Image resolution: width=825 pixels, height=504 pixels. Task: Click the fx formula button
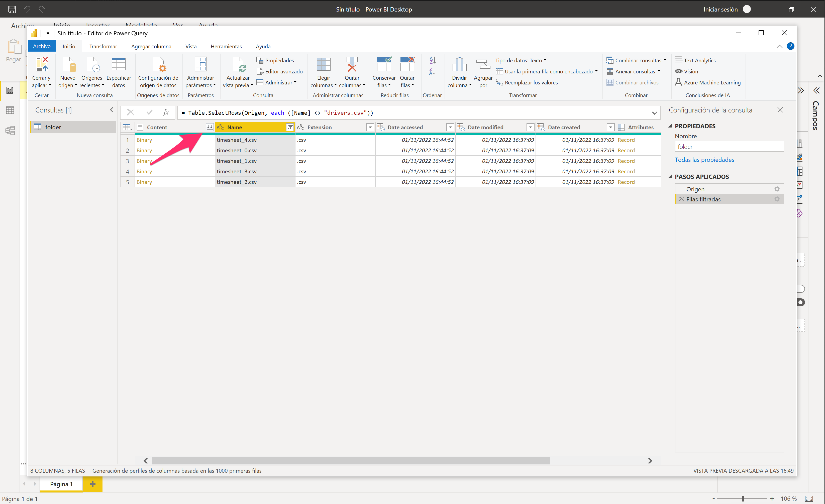click(166, 112)
